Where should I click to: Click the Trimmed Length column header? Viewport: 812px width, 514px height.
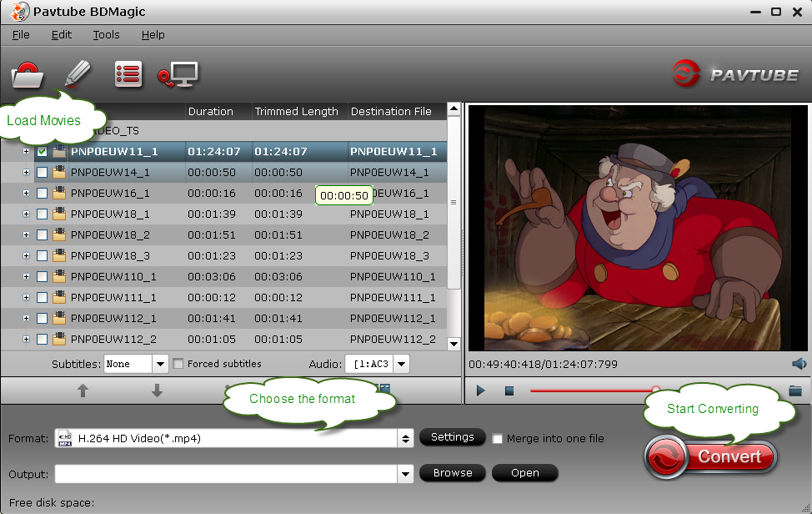point(300,112)
